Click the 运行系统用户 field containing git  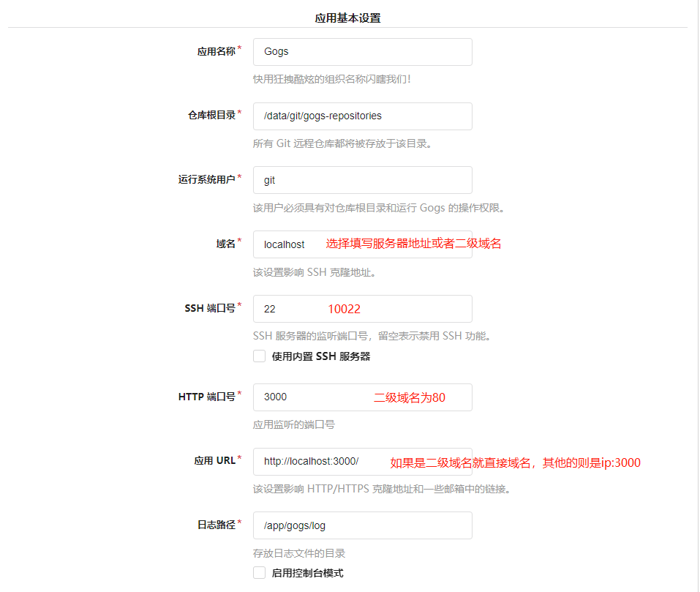[363, 180]
